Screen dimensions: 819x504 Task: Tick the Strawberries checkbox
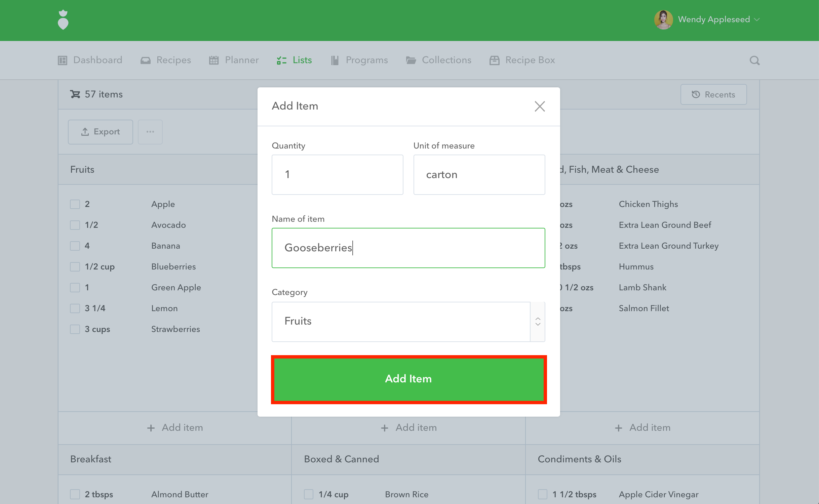(75, 329)
